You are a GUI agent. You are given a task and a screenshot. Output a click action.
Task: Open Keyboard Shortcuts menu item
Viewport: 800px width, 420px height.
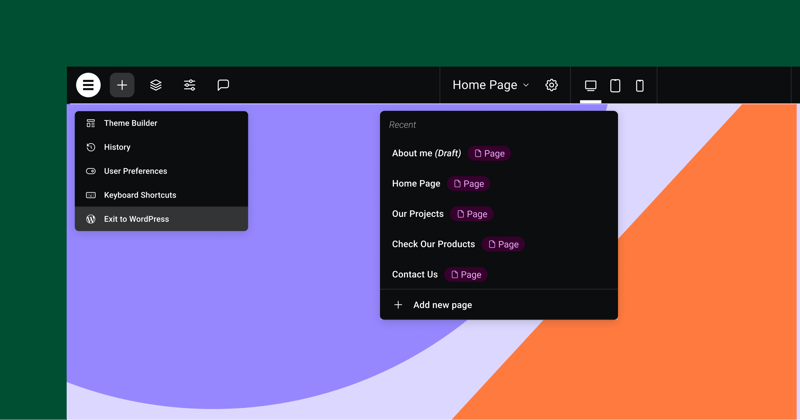click(139, 195)
